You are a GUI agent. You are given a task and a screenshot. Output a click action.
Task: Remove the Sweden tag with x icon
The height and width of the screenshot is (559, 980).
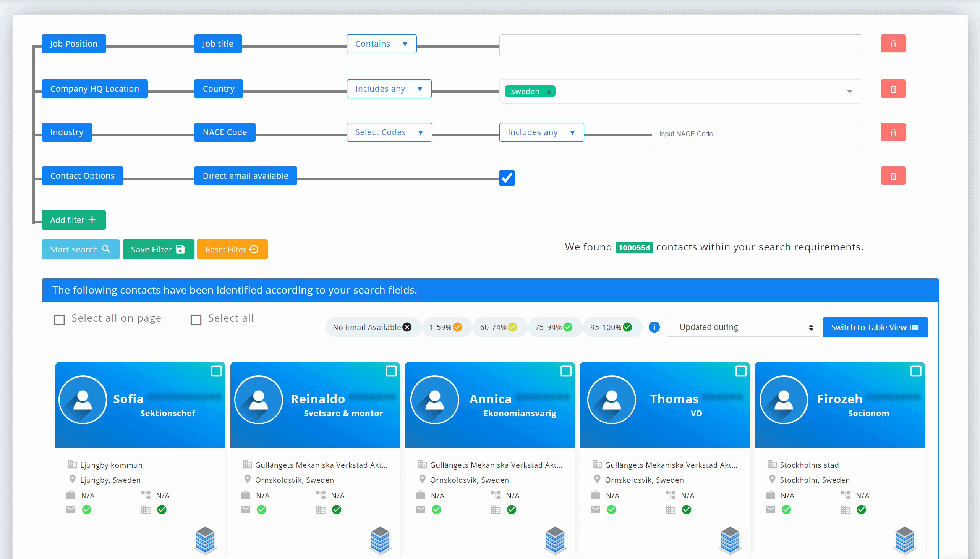pyautogui.click(x=549, y=92)
